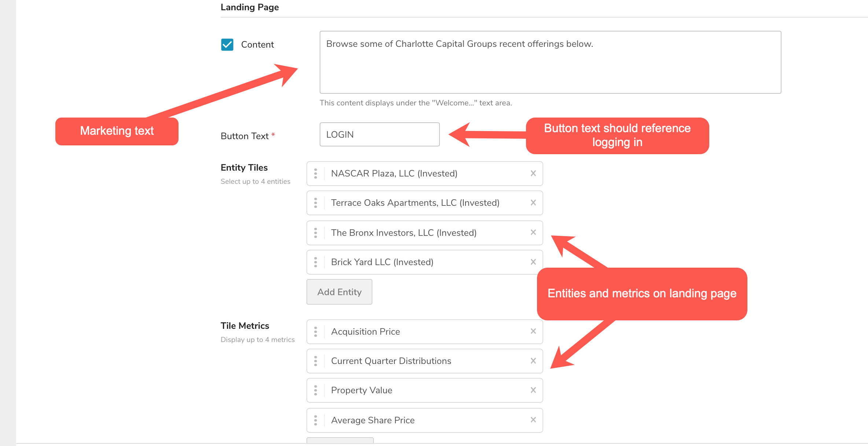Viewport: 868px width, 446px height.
Task: Click the Add Entity button
Action: 339,292
